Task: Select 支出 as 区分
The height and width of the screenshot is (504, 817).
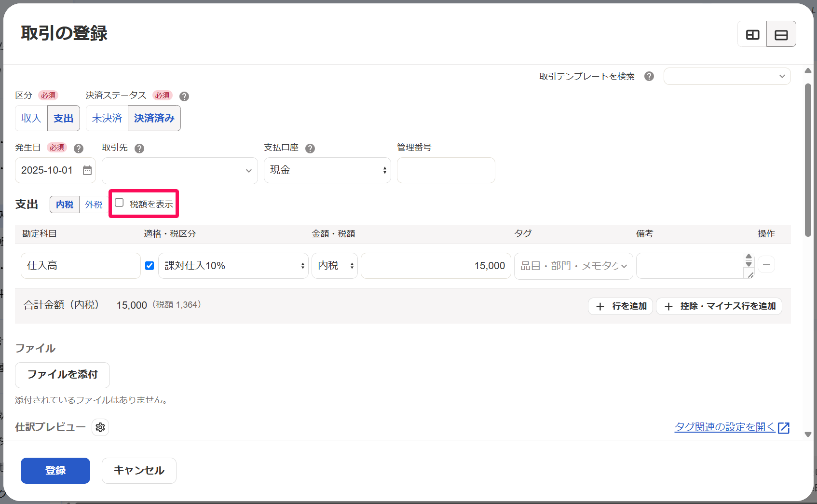Action: click(x=64, y=118)
